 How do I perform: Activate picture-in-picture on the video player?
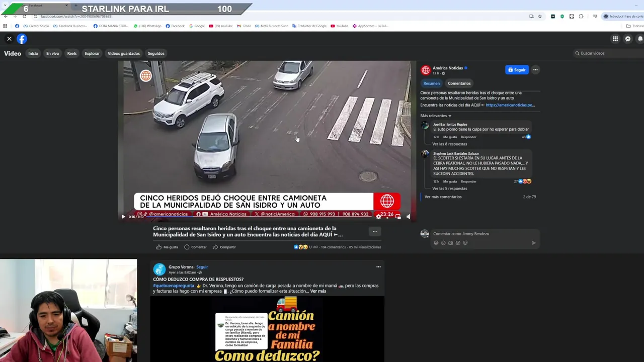(398, 217)
